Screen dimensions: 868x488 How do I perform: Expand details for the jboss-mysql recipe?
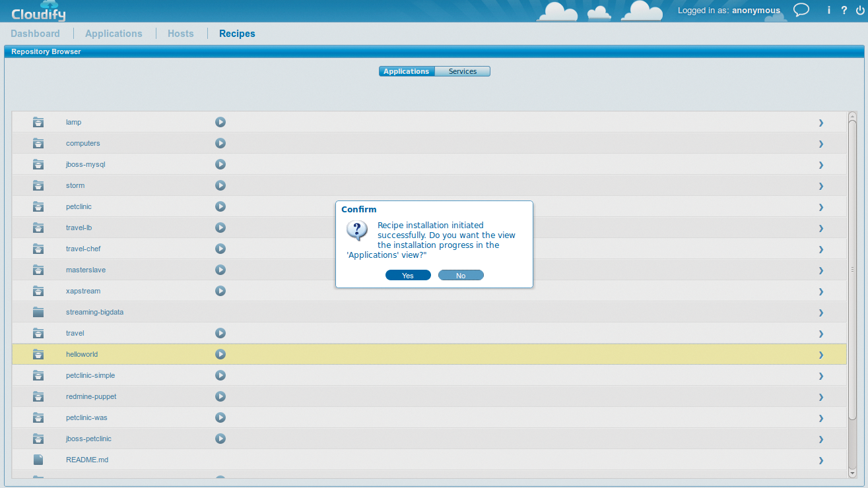820,165
